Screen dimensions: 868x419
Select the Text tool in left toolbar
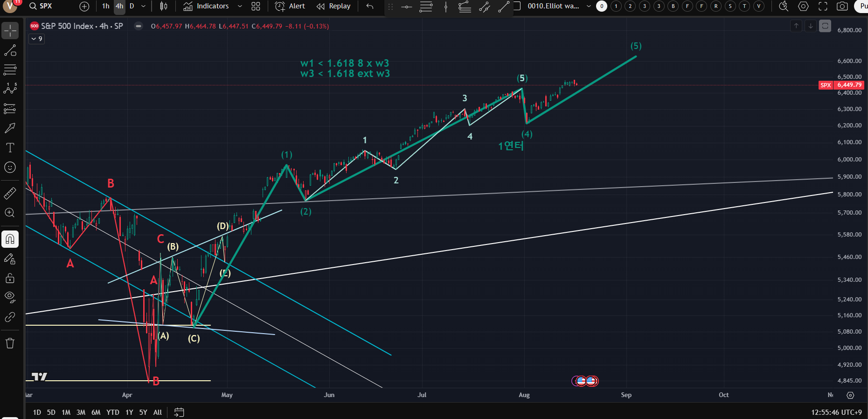click(10, 148)
